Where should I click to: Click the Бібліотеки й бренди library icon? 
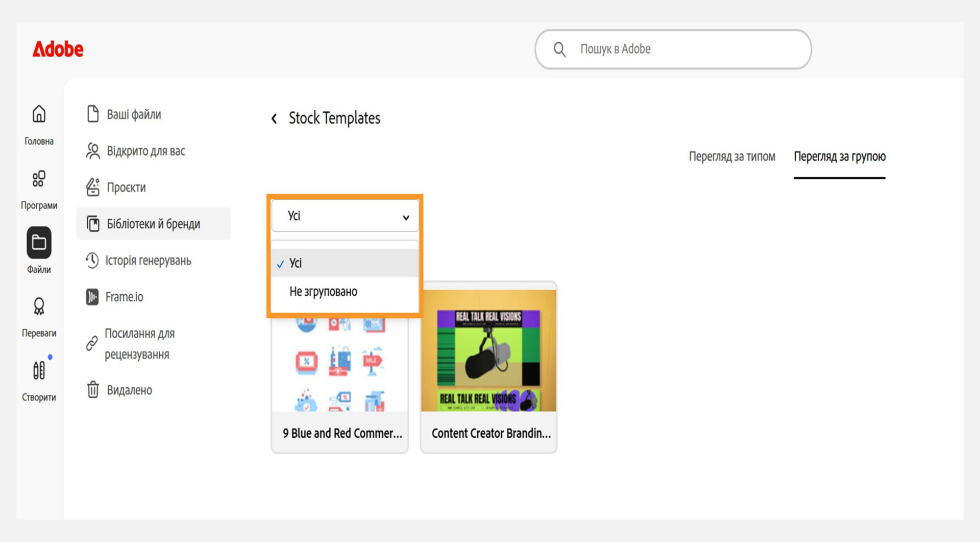tap(93, 224)
